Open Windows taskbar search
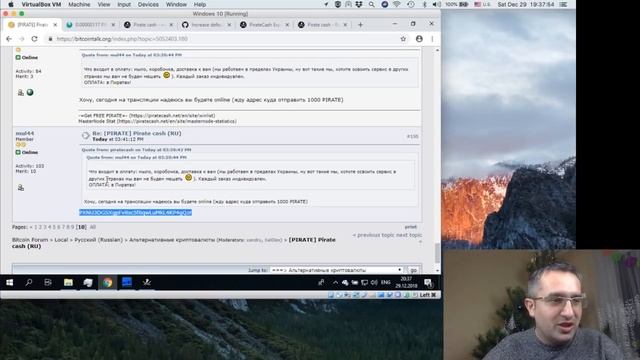 [29, 282]
